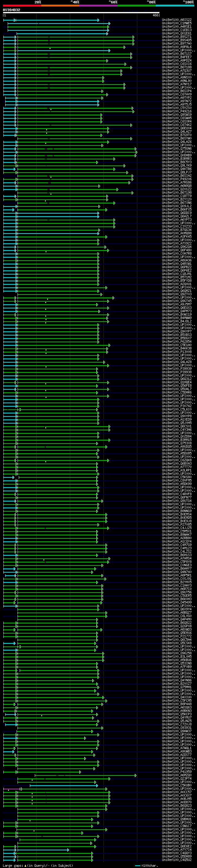Select hit label UniRef100_Q9SWS9

[x=177, y=115]
